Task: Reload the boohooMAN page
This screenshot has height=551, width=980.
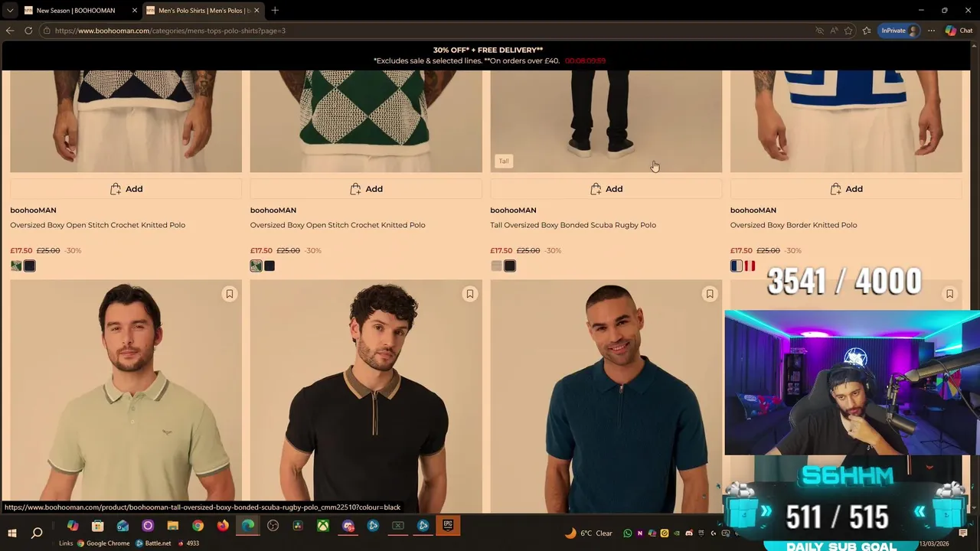Action: (28, 31)
